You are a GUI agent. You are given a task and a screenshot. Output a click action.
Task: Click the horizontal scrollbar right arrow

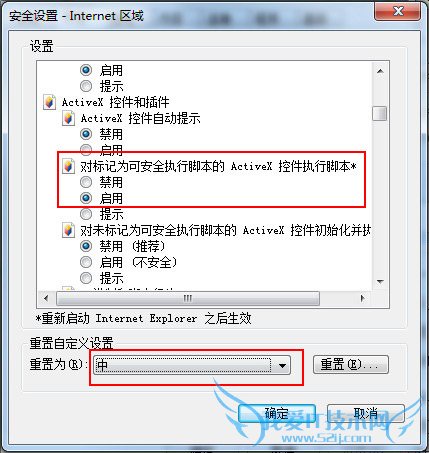coord(362,298)
